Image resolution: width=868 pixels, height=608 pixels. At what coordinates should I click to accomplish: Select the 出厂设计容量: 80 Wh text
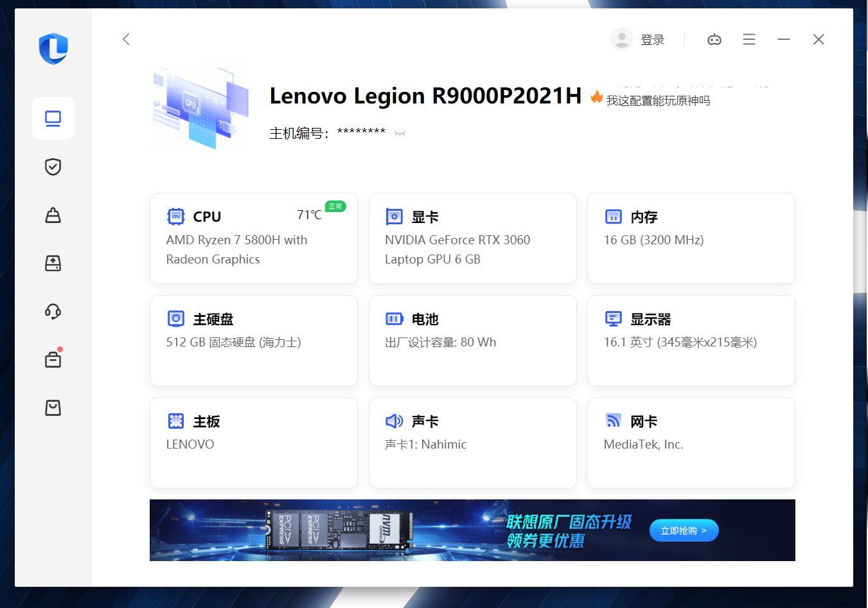[441, 342]
